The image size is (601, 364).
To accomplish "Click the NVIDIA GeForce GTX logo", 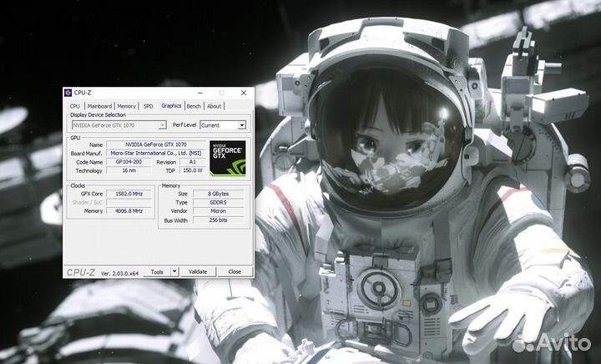I will click(227, 157).
